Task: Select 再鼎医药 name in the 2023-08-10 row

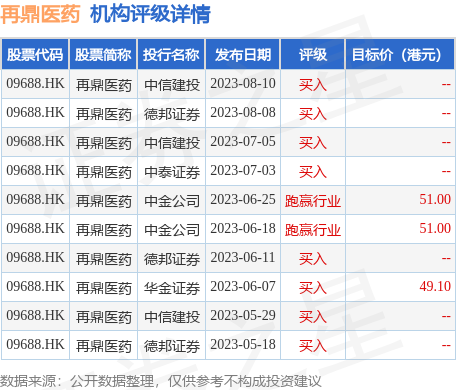Action: (104, 85)
